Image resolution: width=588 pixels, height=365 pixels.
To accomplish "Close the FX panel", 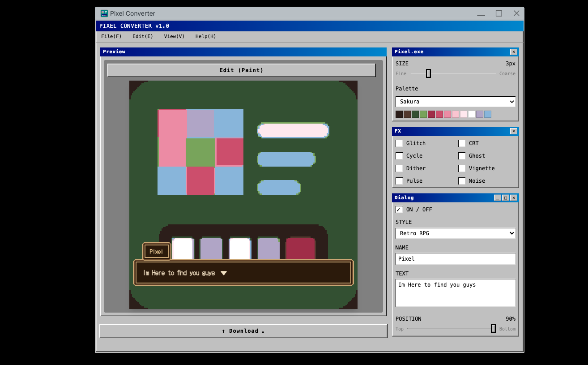I will 513,131.
